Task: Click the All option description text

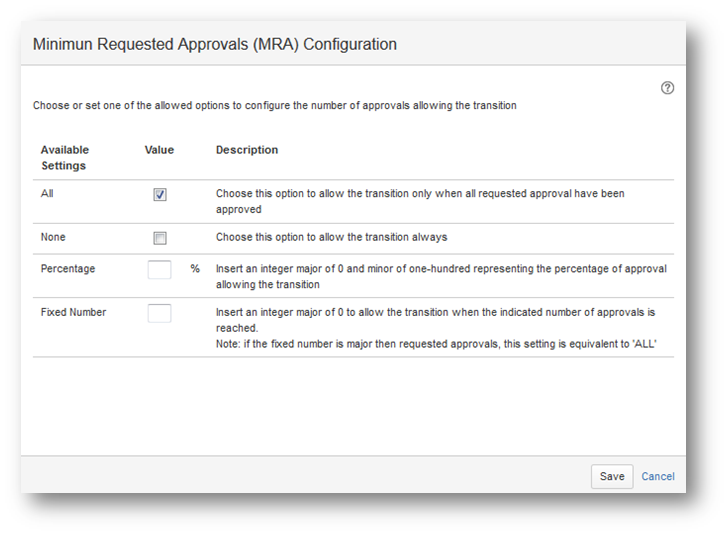Action: click(420, 201)
